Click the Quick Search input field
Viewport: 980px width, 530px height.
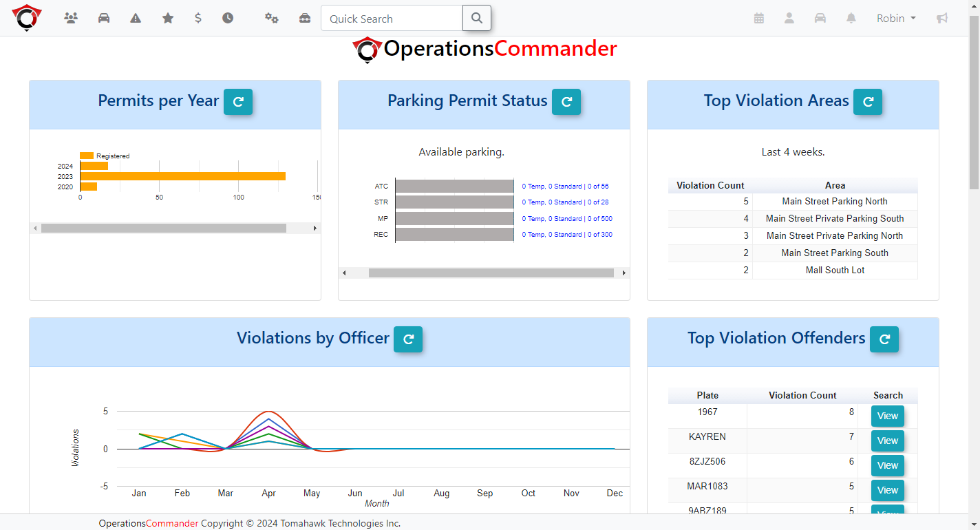point(392,19)
